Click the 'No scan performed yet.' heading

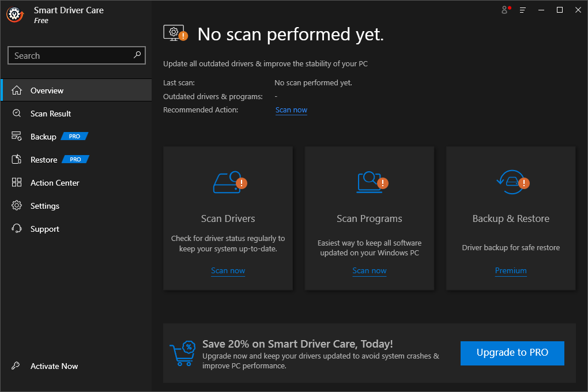tap(291, 34)
